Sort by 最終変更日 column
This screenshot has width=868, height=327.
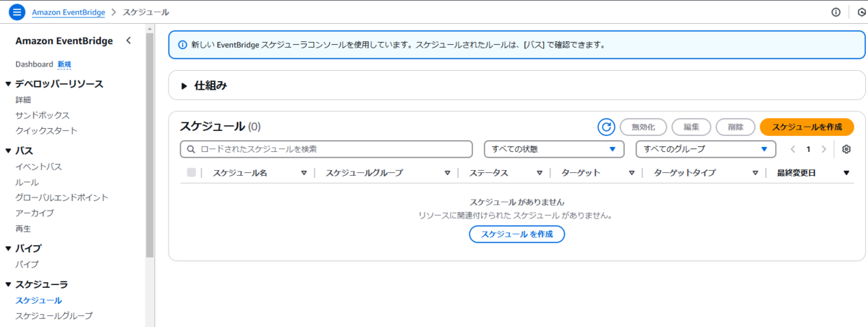pyautogui.click(x=846, y=173)
